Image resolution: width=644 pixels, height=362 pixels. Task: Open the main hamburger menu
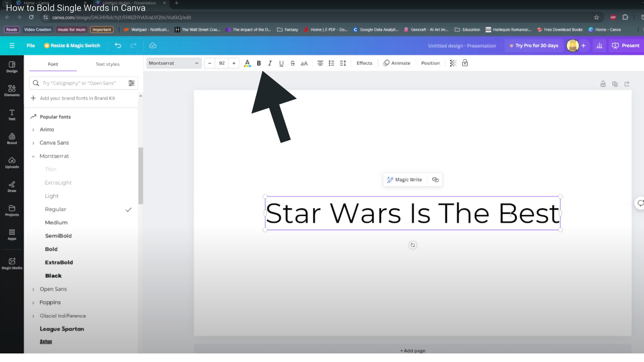tap(12, 46)
